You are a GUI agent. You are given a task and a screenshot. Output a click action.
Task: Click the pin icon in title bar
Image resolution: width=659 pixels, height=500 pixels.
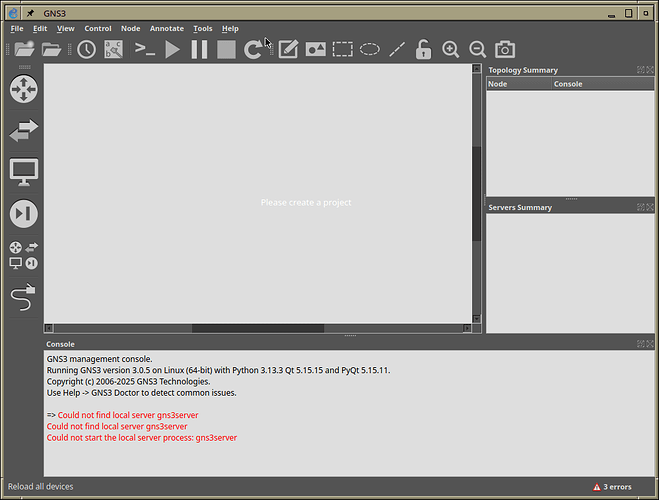30,13
